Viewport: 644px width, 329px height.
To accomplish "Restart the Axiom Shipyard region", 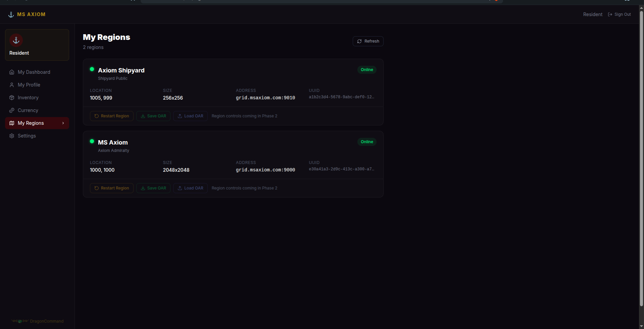I will click(112, 116).
